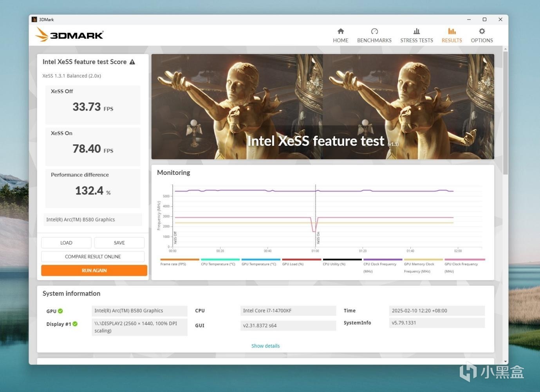Go to STRESS TESTS

click(x=416, y=36)
